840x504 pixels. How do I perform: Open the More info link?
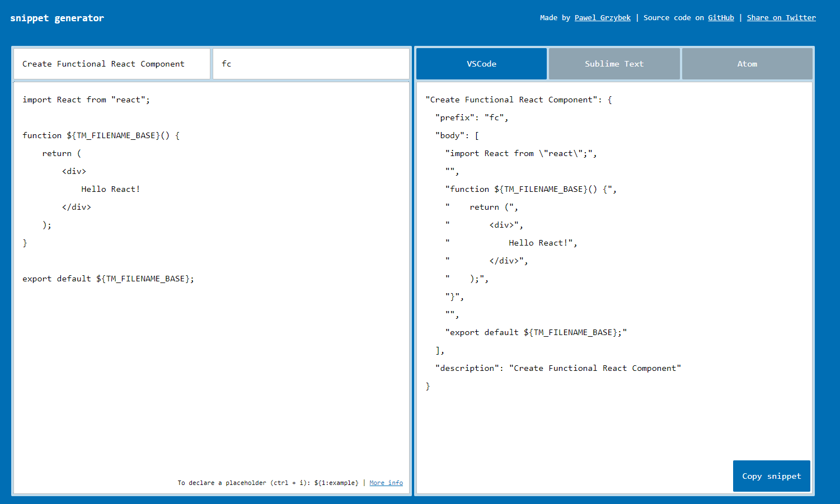(386, 483)
